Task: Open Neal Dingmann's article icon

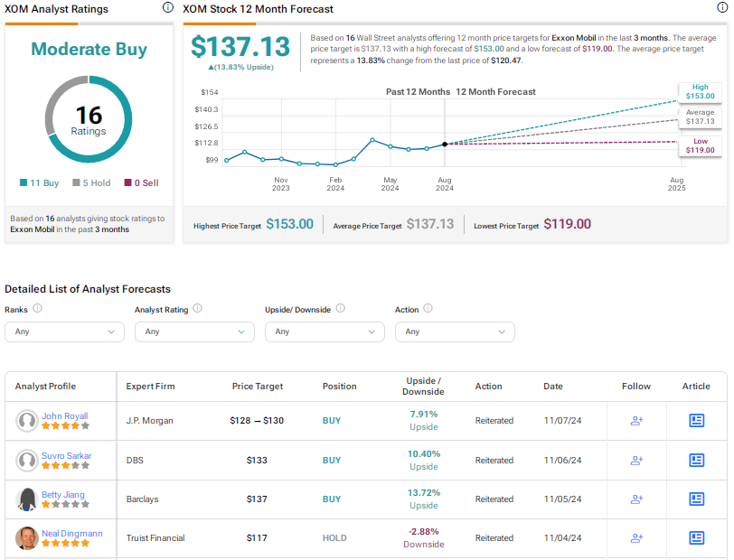Action: tap(696, 538)
